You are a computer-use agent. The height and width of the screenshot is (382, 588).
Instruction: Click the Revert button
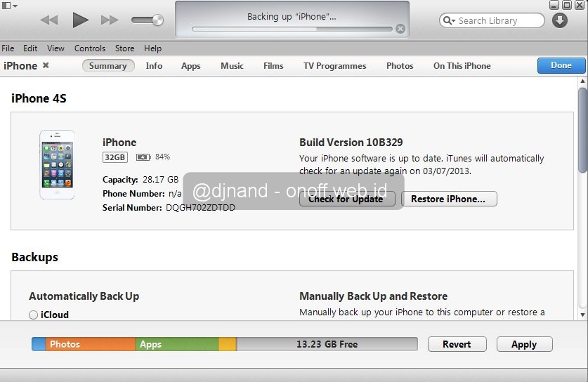pos(457,344)
